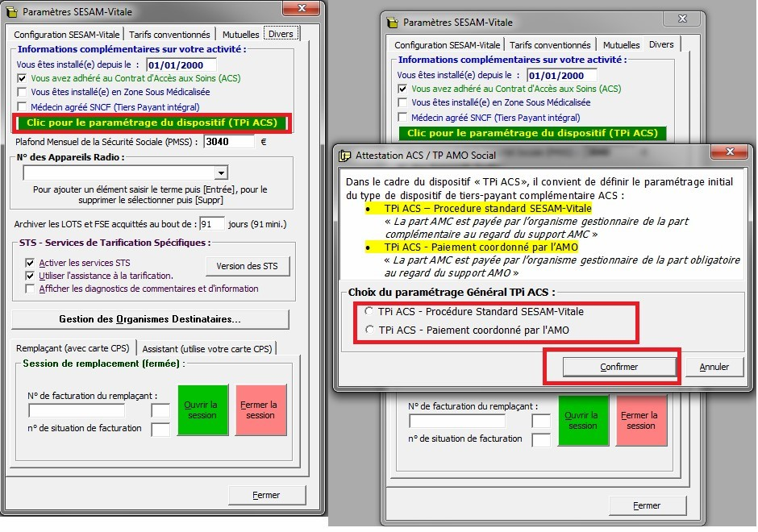Edit installation date field in right window
The image size is (758, 532).
coord(562,76)
